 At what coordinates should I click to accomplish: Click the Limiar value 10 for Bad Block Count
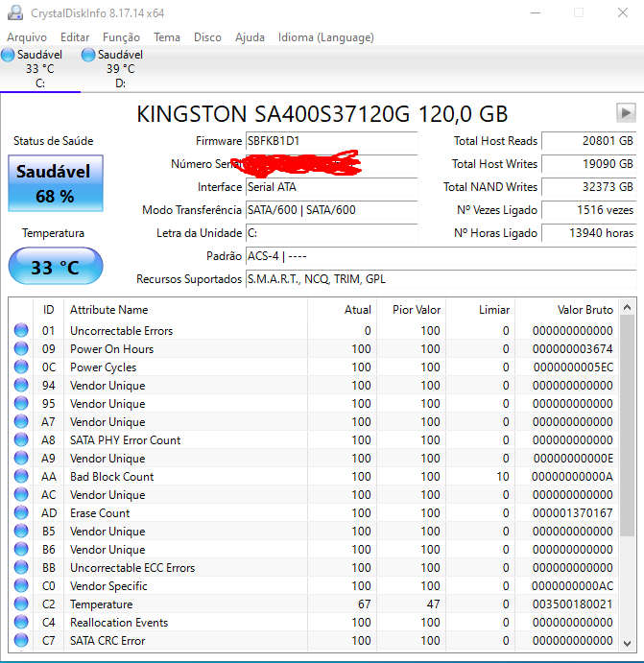pos(503,477)
